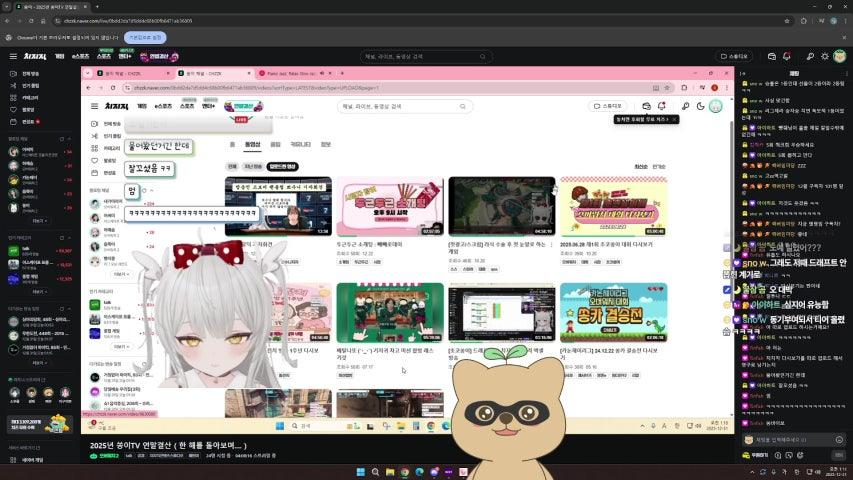The height and width of the screenshot is (480, 853).
Task: Switch to the 클립 channel tab
Action: point(275,144)
